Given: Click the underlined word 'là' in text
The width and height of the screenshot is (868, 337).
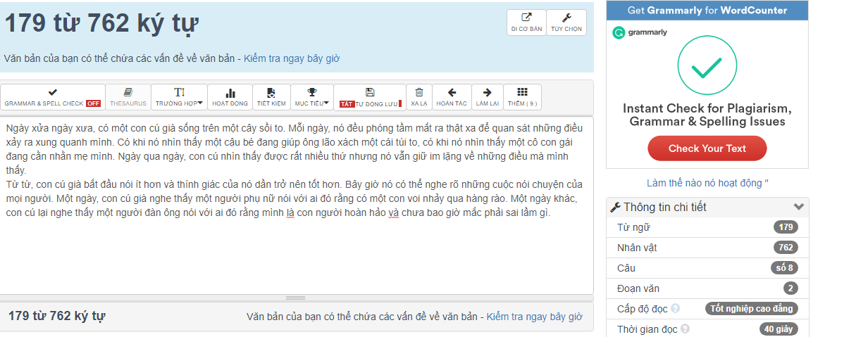Looking at the screenshot, I should point(289,213).
